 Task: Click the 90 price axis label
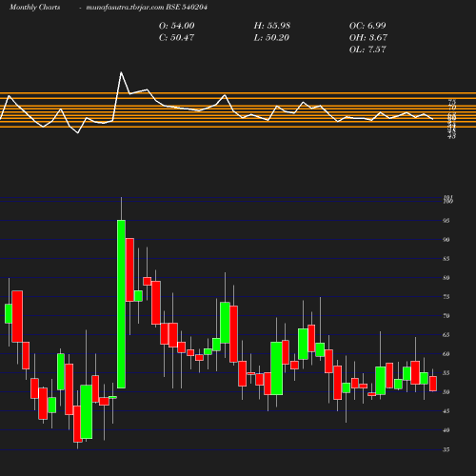pos(446,240)
